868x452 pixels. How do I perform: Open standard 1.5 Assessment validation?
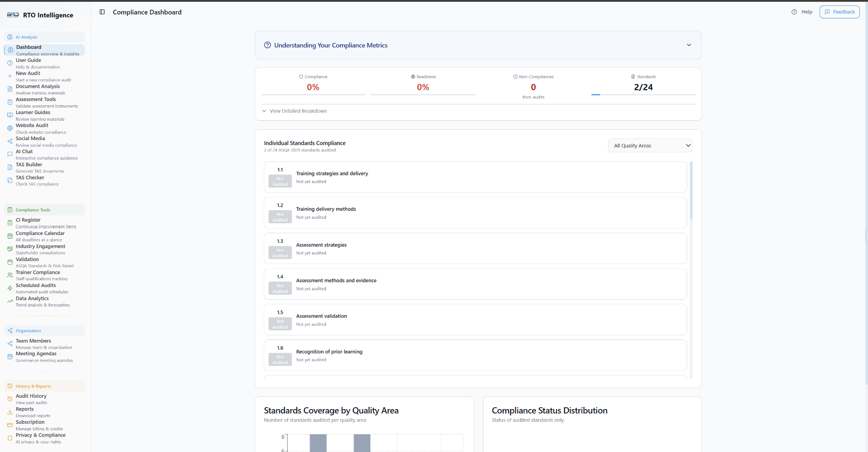475,320
